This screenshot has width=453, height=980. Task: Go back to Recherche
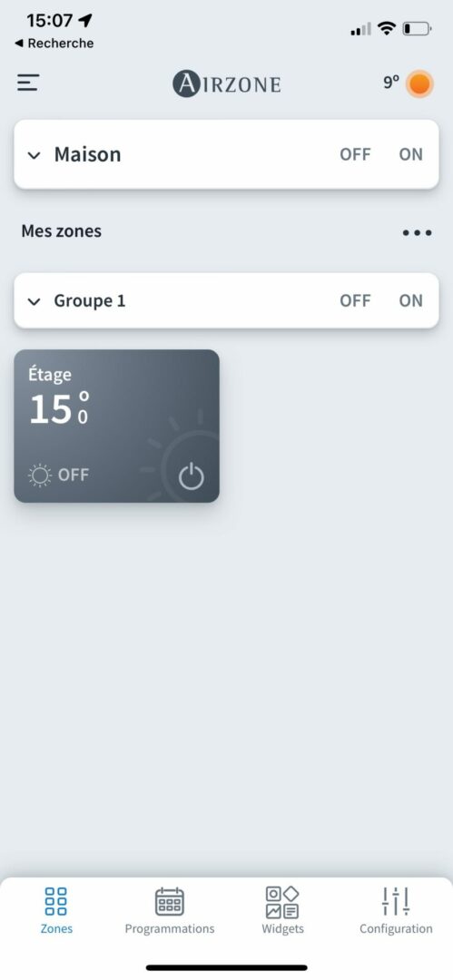(54, 44)
